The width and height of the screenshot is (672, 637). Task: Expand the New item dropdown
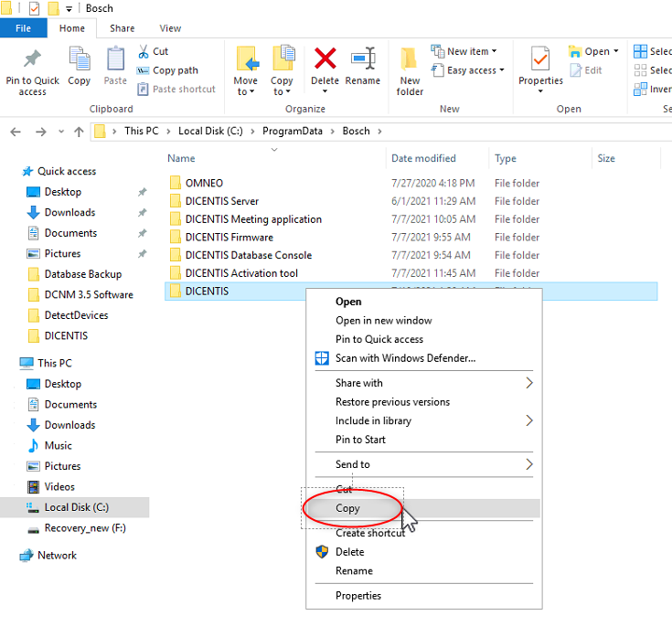(472, 52)
